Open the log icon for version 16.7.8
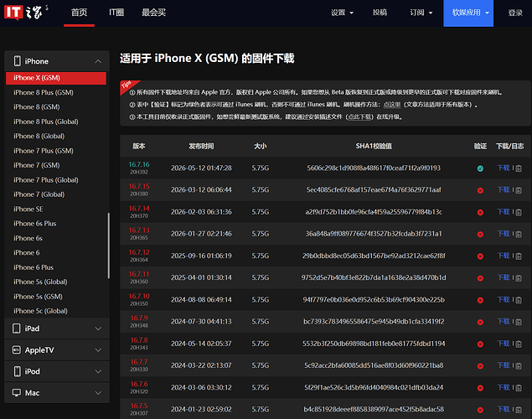The width and height of the screenshot is (532, 419). (x=519, y=344)
